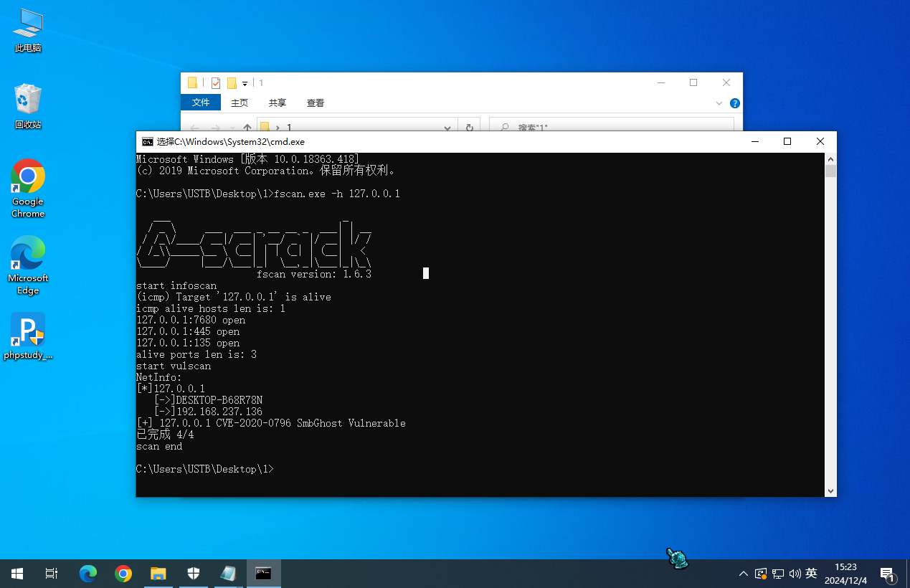Open the notification center button

click(x=888, y=574)
